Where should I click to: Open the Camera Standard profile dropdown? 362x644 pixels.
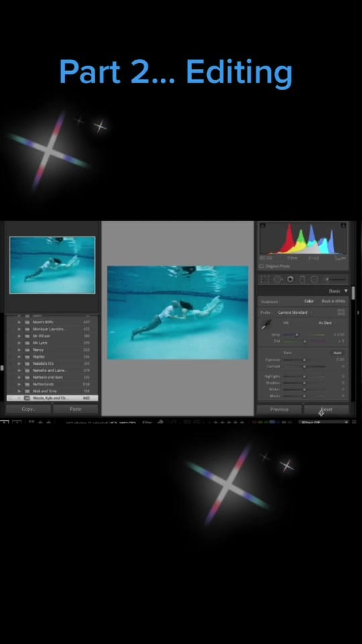pyautogui.click(x=293, y=313)
